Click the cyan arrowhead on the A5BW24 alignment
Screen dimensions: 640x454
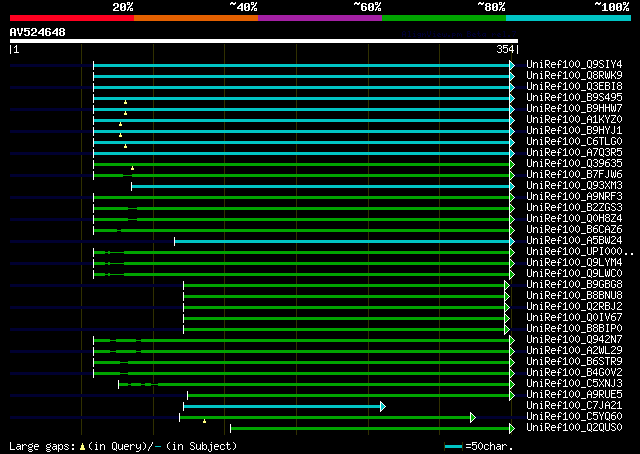click(512, 241)
